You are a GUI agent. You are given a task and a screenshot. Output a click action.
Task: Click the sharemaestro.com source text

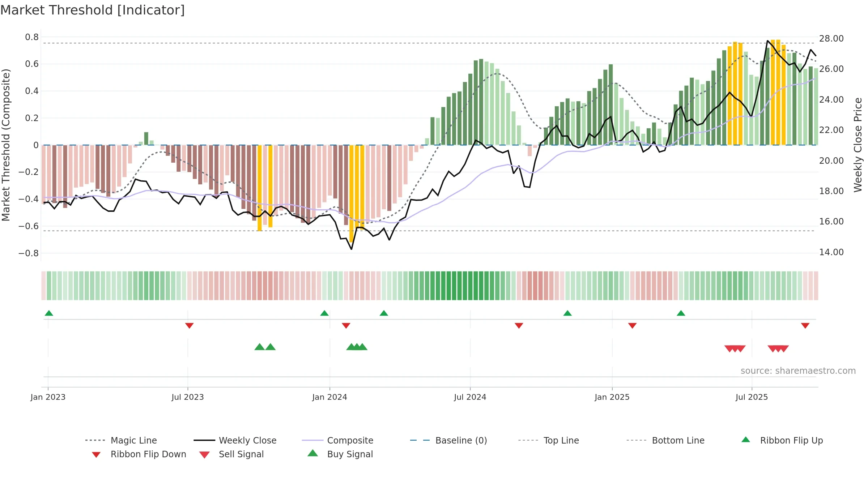798,371
